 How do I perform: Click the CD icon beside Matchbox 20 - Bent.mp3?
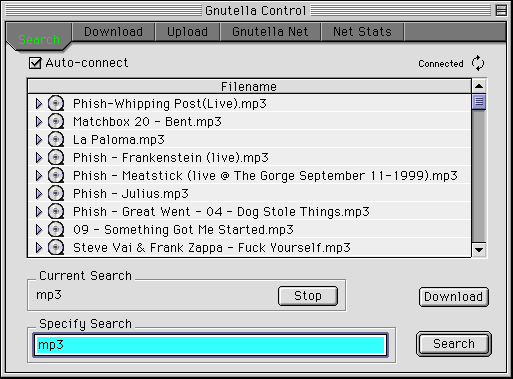point(56,122)
